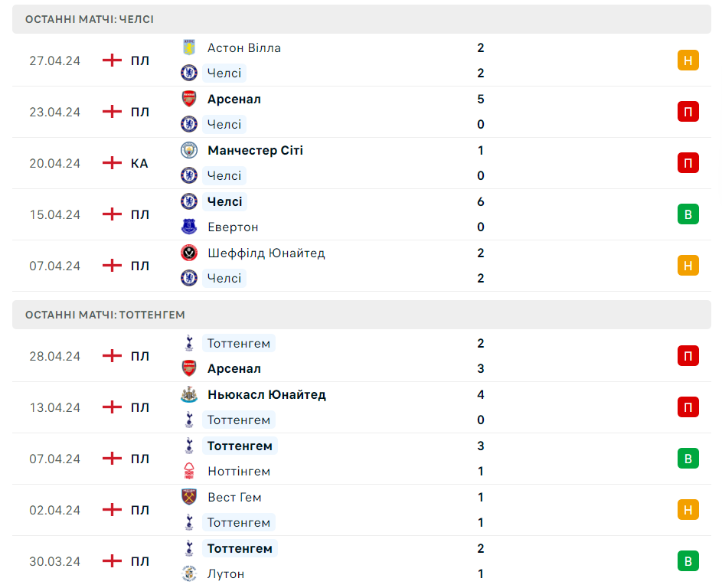Click the Manchester City club crest

click(x=189, y=150)
